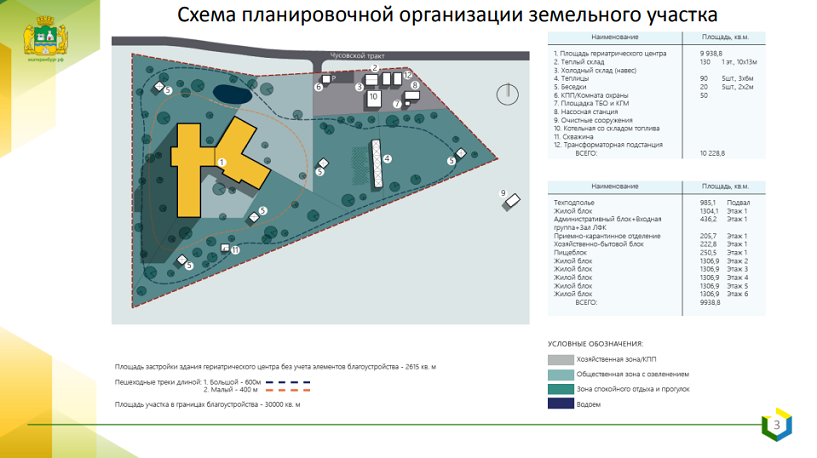Click the 5шт., 3х6м greenhouse detail

pyautogui.click(x=737, y=78)
